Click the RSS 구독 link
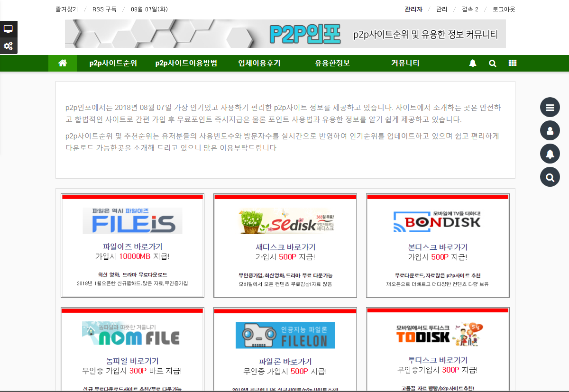The image size is (569, 392). 104,9
